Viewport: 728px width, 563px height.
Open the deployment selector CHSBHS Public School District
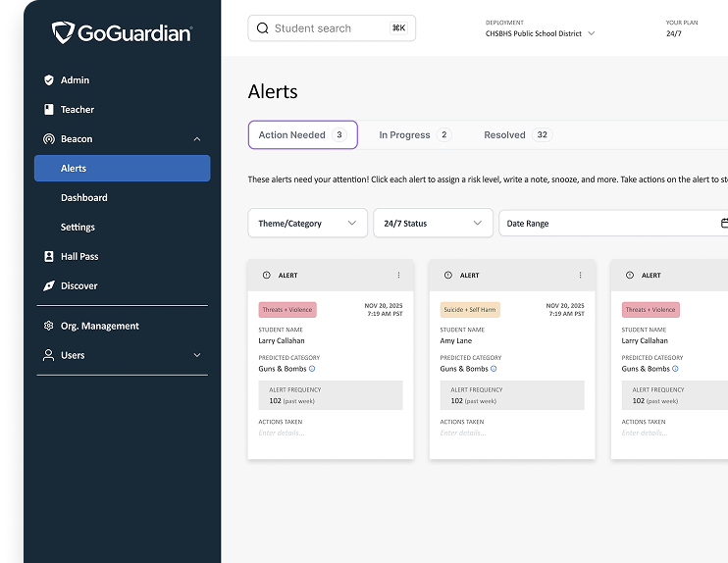(x=540, y=33)
